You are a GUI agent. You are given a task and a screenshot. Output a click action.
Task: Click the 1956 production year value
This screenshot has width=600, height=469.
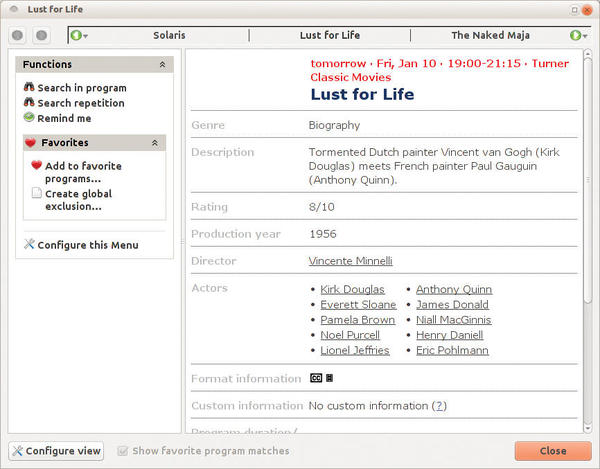[323, 234]
